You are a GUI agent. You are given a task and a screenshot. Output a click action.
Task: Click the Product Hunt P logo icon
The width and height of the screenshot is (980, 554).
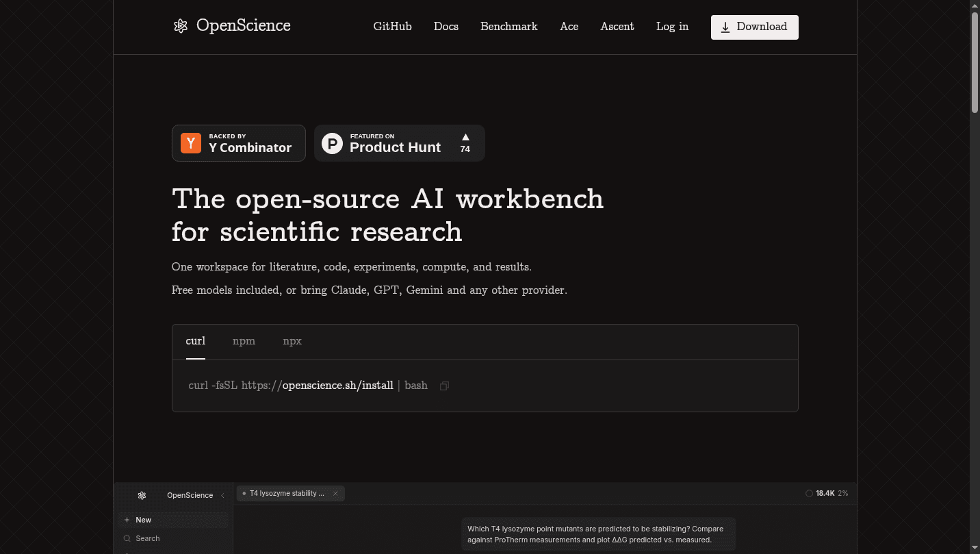pos(332,143)
